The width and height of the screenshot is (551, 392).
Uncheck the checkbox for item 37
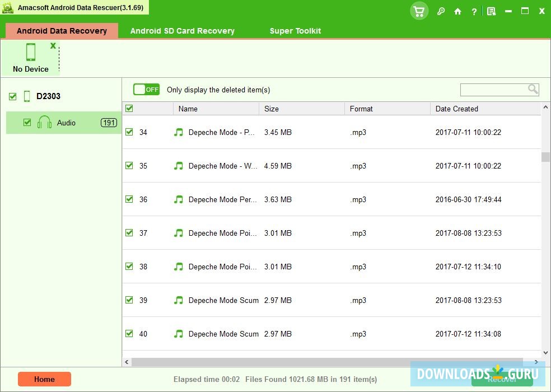coord(129,233)
